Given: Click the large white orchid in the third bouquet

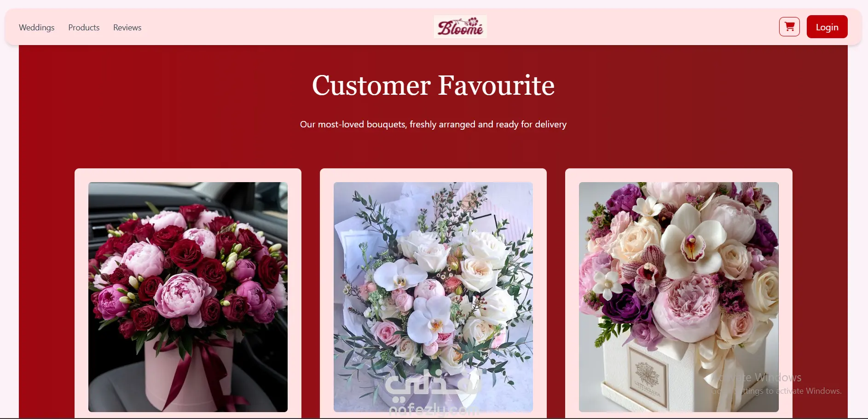Looking at the screenshot, I should (x=690, y=241).
